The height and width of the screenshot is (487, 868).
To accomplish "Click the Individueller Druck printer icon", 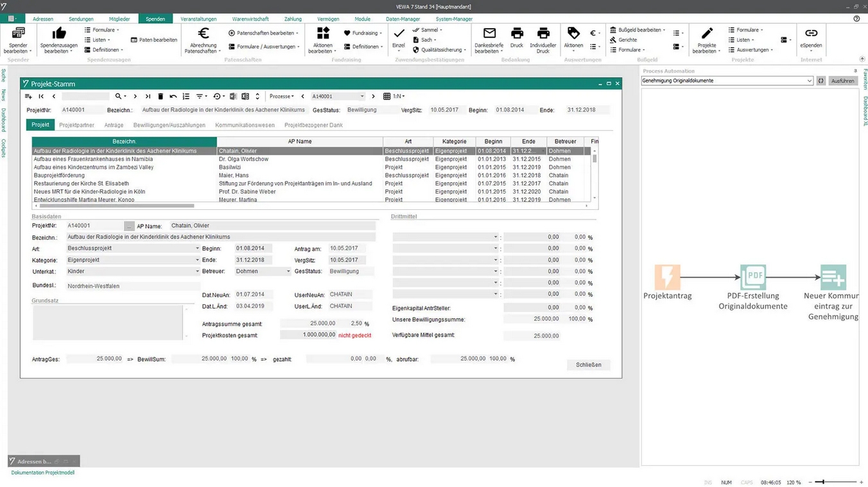I will pos(543,34).
